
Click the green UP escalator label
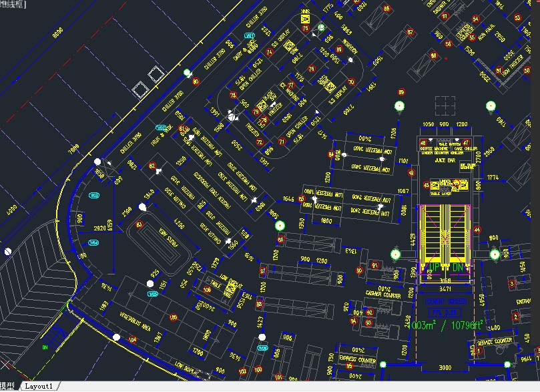point(433,268)
